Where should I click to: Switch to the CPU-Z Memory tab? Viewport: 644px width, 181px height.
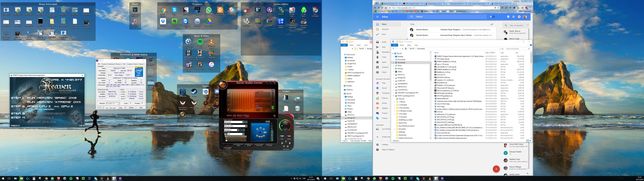click(x=118, y=64)
